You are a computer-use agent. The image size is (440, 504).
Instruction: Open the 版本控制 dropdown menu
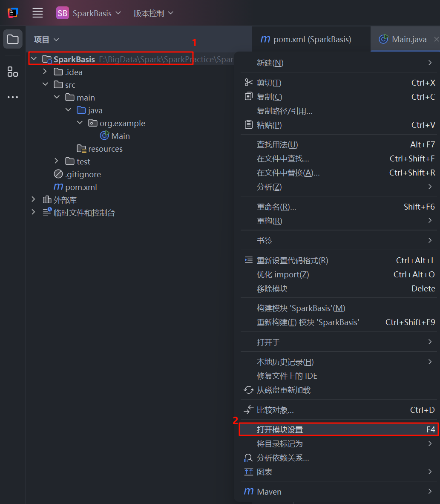pyautogui.click(x=153, y=13)
